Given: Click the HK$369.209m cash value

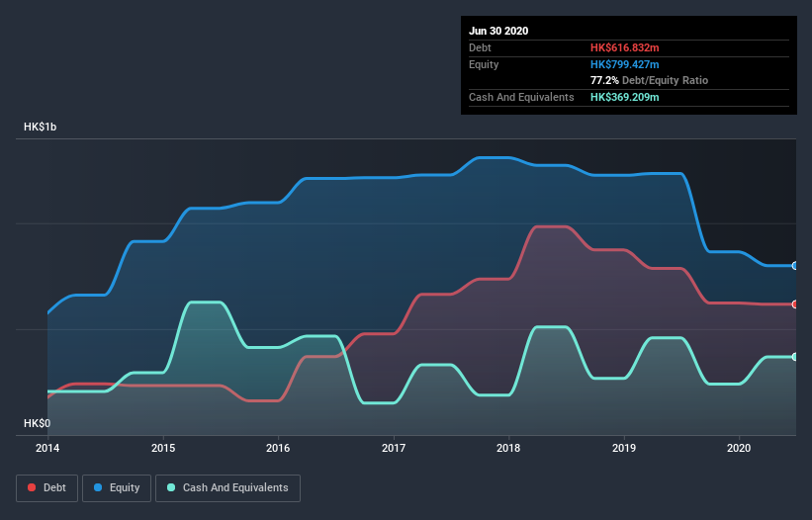Looking at the screenshot, I should [x=624, y=97].
